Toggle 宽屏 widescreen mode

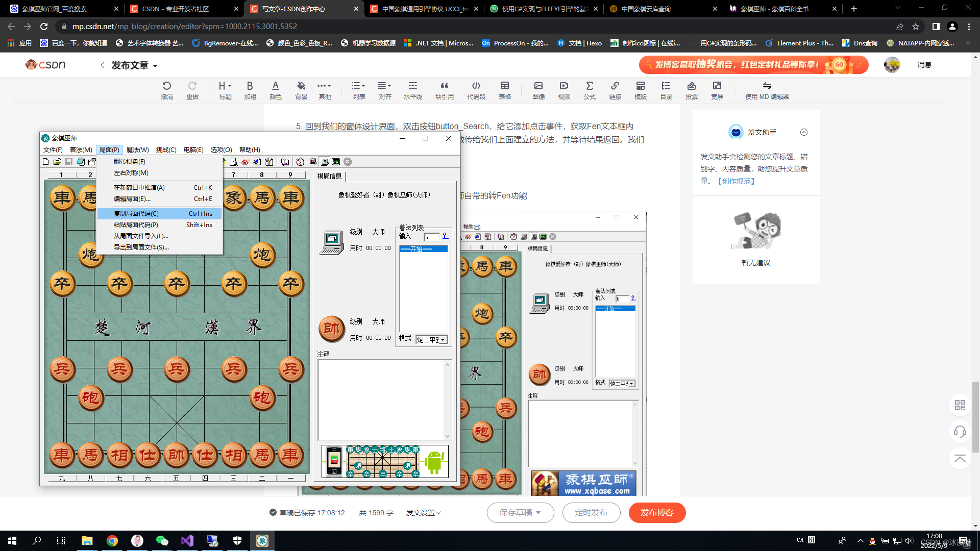[717, 90]
